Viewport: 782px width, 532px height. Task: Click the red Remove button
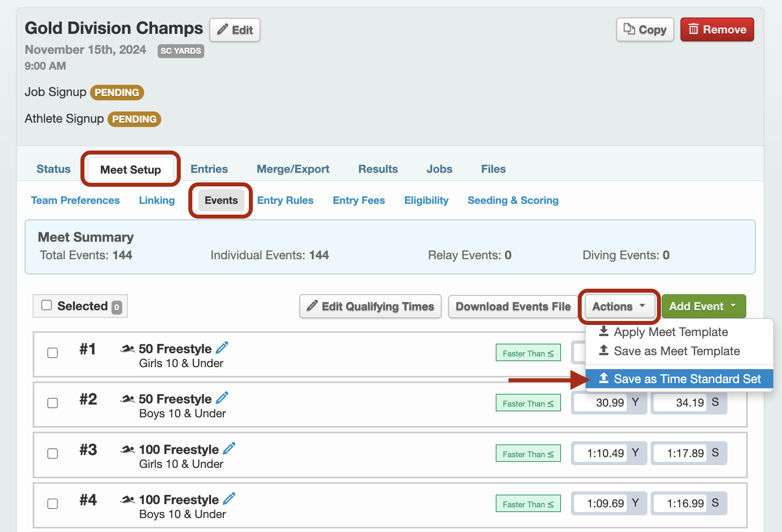click(x=717, y=29)
